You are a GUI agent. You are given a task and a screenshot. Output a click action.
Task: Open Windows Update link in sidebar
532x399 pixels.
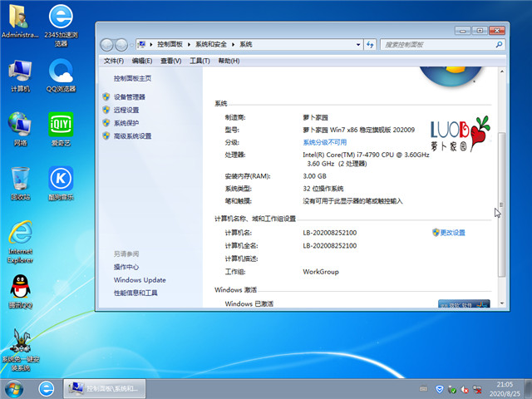tap(140, 280)
